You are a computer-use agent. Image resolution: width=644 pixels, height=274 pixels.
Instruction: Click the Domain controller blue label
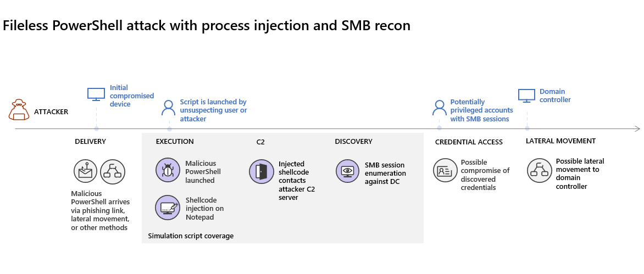click(555, 96)
